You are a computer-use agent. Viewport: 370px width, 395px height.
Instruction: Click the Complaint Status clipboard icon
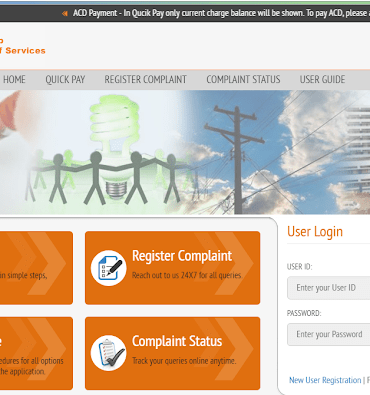click(108, 353)
